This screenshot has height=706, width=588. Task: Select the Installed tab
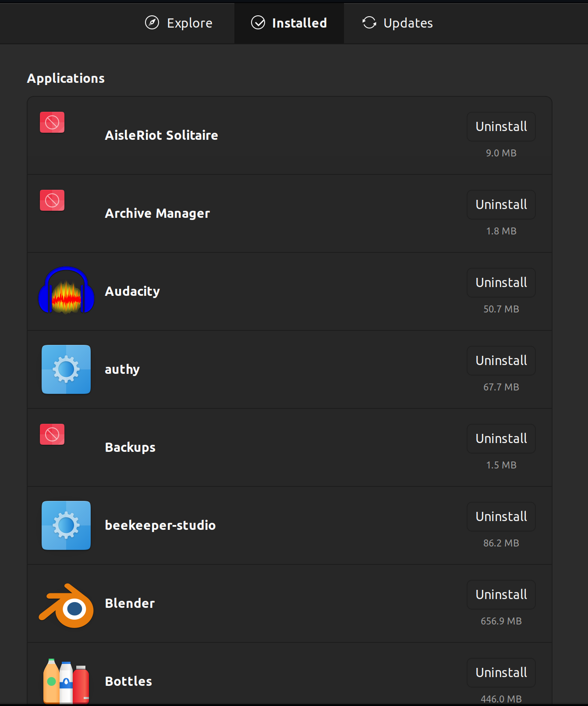tap(289, 23)
